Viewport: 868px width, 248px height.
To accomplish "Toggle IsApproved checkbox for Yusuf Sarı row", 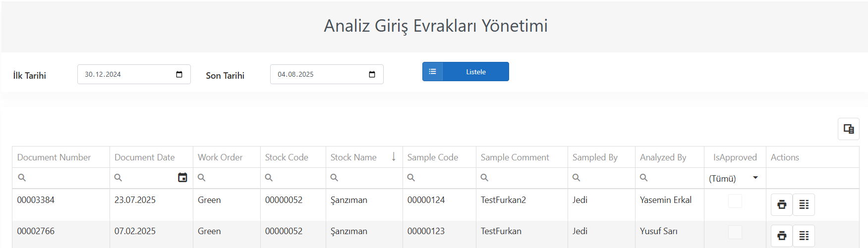I will coord(735,232).
